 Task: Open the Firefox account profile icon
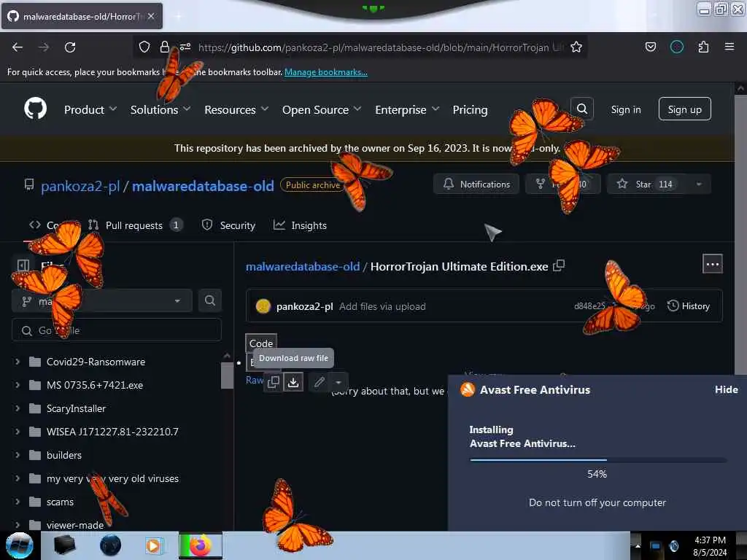click(x=676, y=47)
